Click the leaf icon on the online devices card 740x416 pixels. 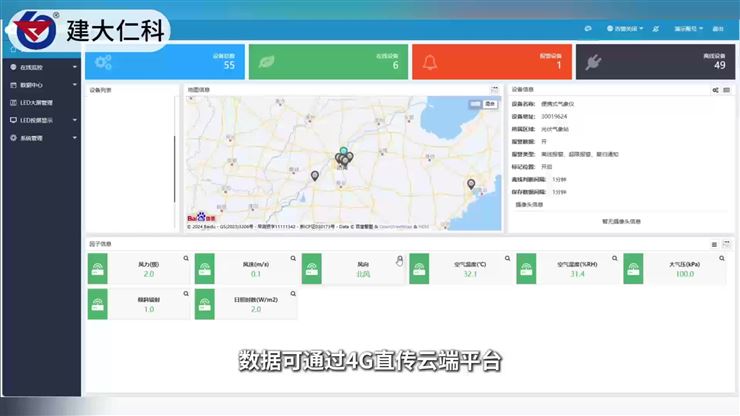tap(267, 62)
